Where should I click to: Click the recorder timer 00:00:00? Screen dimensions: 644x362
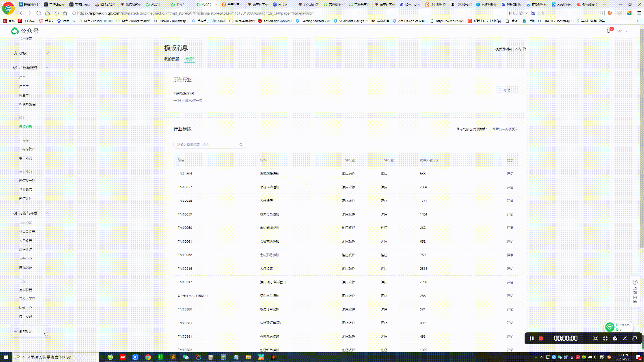[x=566, y=338]
